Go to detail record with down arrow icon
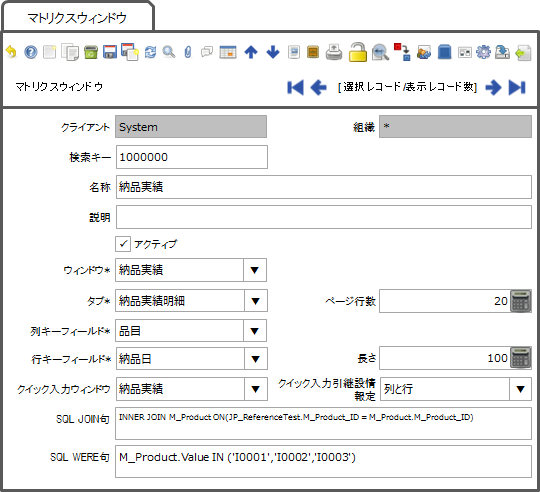 click(273, 52)
